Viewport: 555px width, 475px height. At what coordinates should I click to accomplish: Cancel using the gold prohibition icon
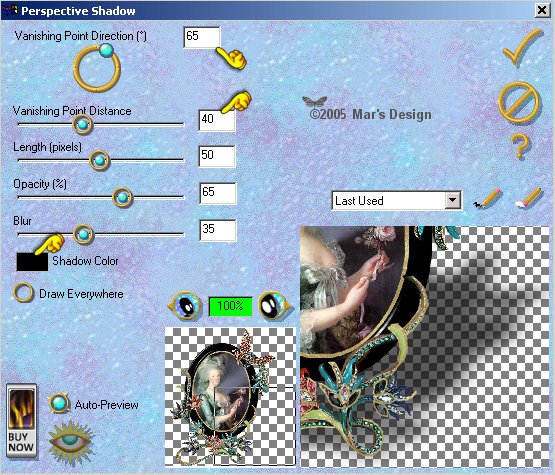(519, 102)
